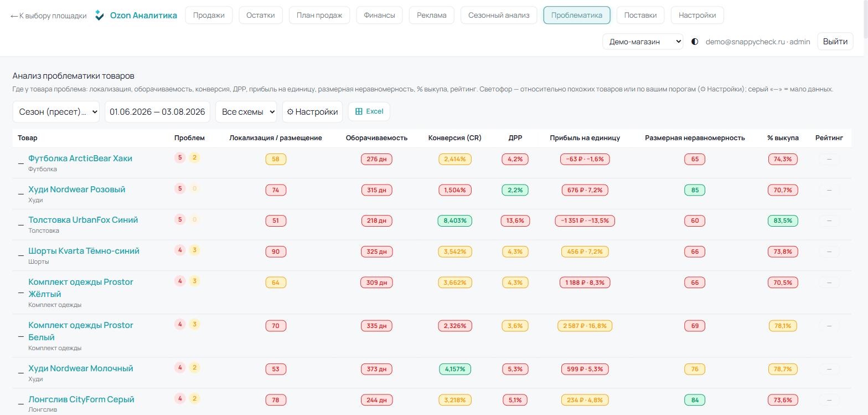Image resolution: width=868 pixels, height=415 pixels.
Task: Open the Демо-магазин store dropdown
Action: pyautogui.click(x=643, y=42)
